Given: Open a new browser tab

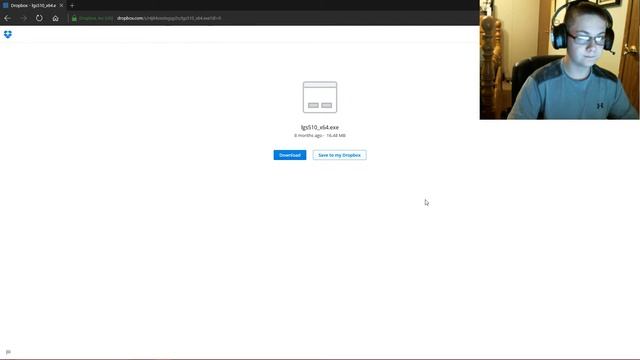Looking at the screenshot, I should coord(72,5).
